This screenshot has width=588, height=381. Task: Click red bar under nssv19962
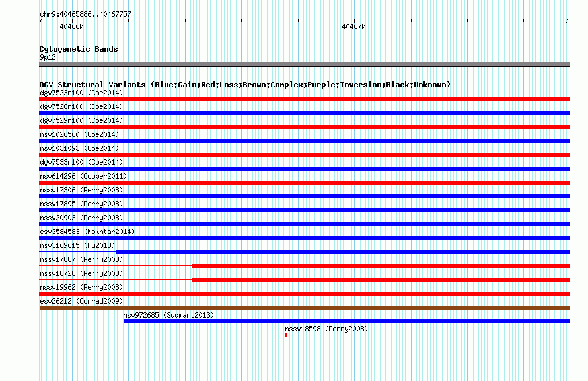pos(304,294)
